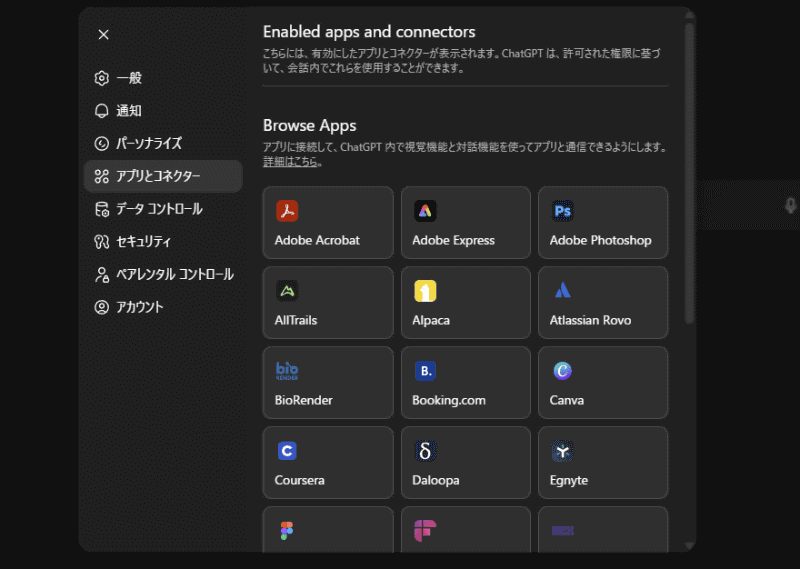Click the セキュリティ key icon
Viewport: 800px width, 569px height.
coord(102,242)
